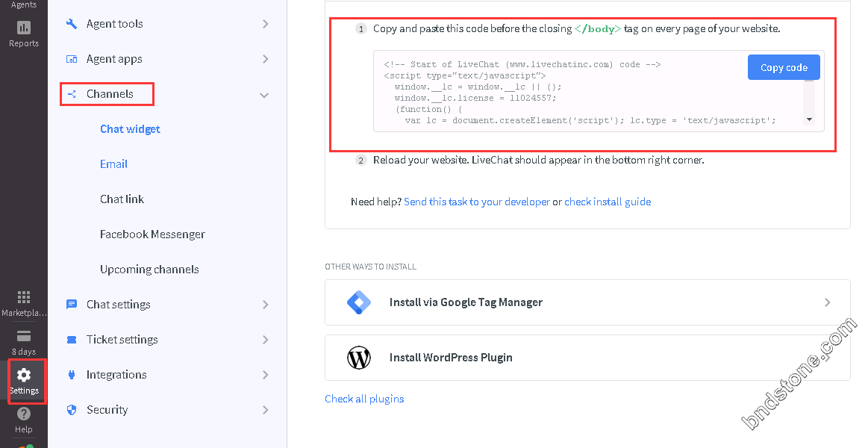This screenshot has width=868, height=448.
Task: Click Send this task to your developer
Action: pyautogui.click(x=477, y=202)
